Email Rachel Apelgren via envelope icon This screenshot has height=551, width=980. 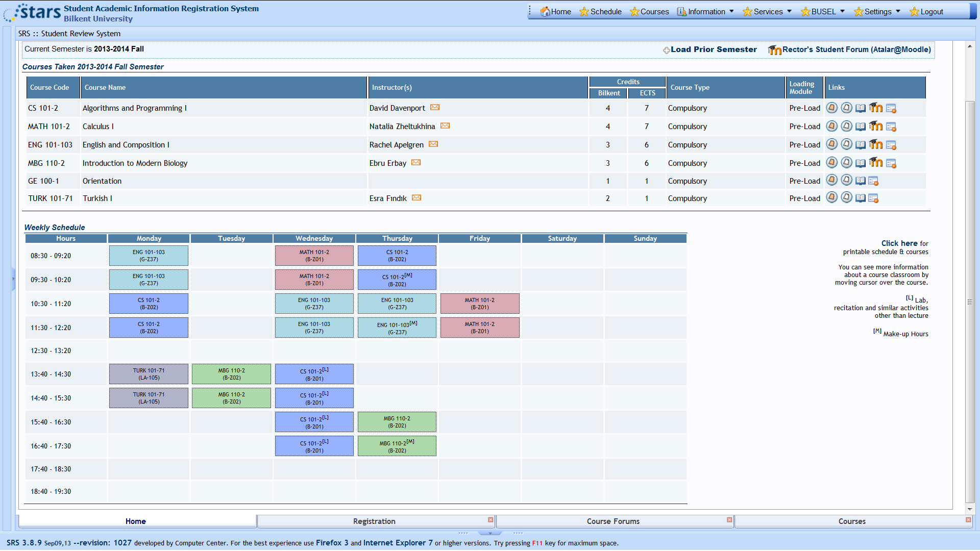(x=433, y=144)
